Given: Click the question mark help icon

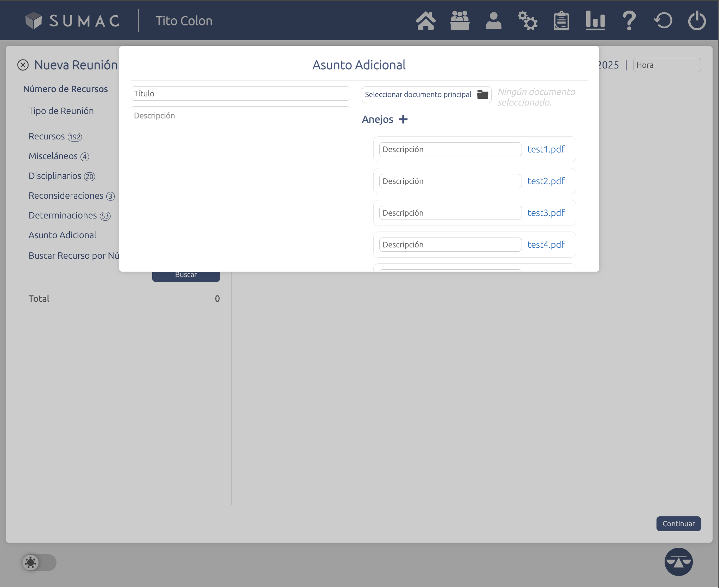Looking at the screenshot, I should click(629, 21).
